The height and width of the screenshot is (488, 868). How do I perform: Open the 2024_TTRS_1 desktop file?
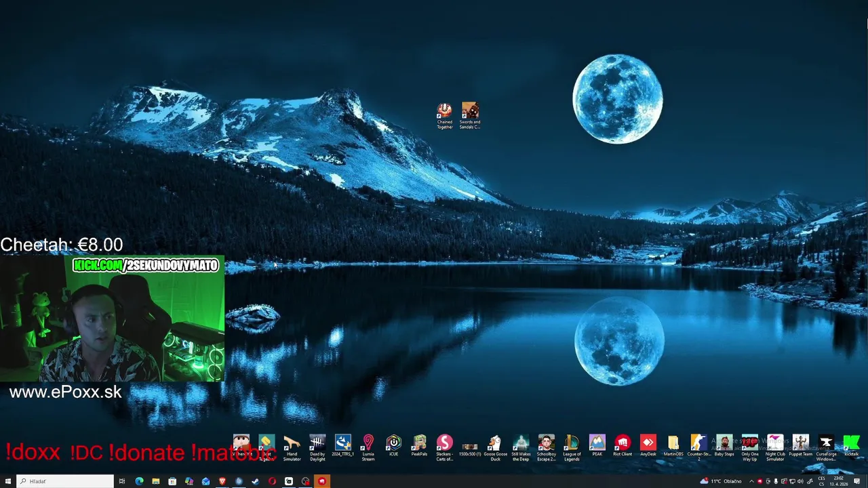[x=343, y=446]
